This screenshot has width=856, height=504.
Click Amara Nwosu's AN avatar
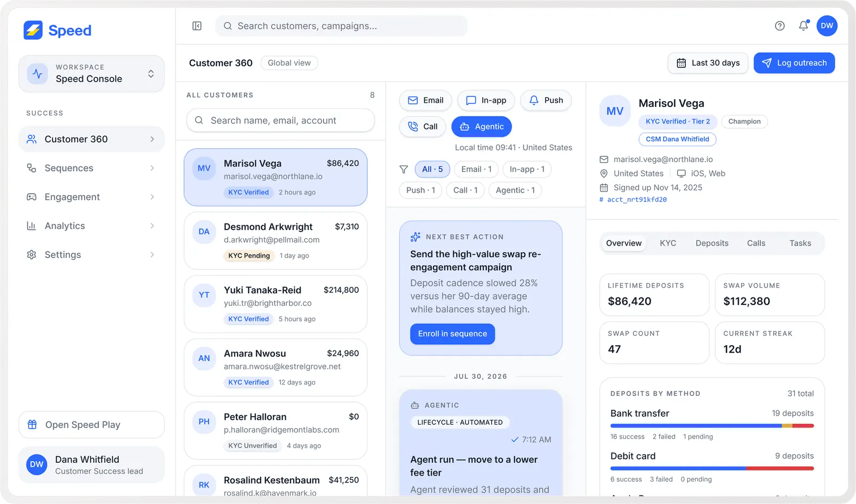[204, 358]
